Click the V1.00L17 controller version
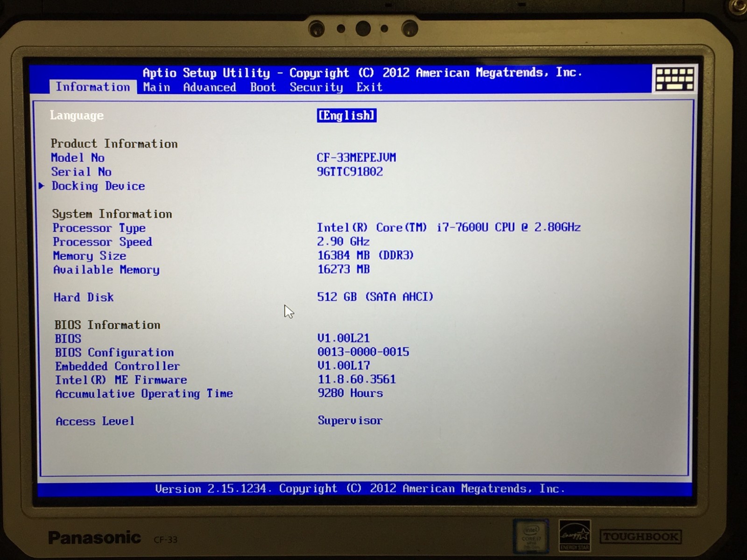 (344, 365)
